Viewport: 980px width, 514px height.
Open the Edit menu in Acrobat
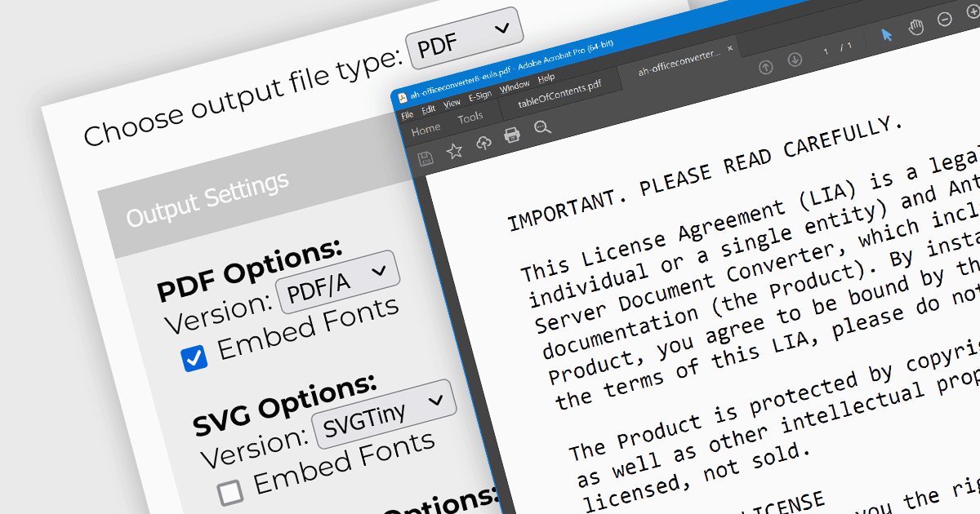coord(428,109)
